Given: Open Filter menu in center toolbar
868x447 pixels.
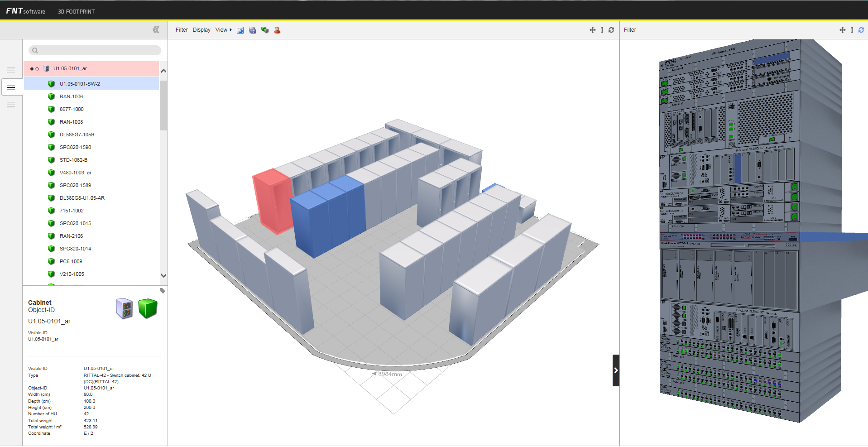Looking at the screenshot, I should [x=182, y=30].
